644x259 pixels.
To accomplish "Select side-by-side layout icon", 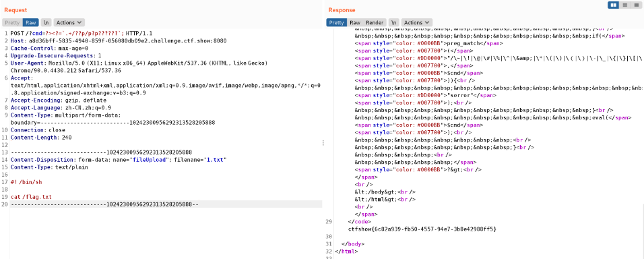I will point(614,5).
